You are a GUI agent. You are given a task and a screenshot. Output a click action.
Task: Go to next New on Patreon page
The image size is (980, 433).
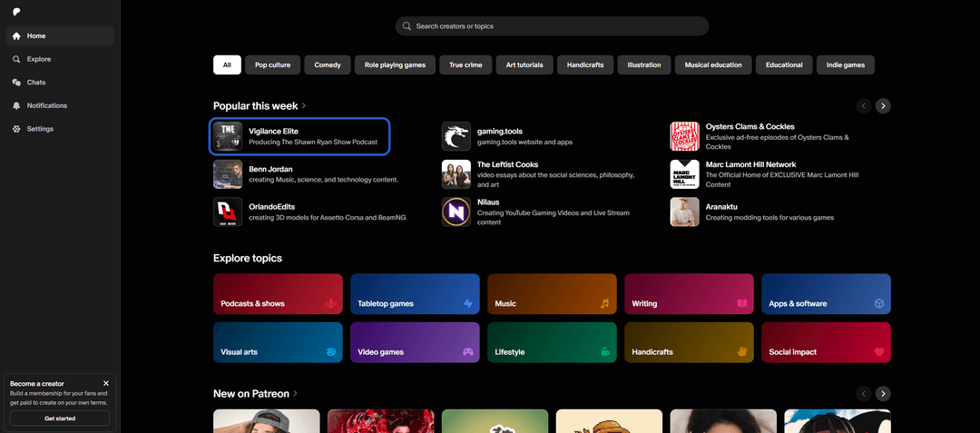pyautogui.click(x=883, y=394)
